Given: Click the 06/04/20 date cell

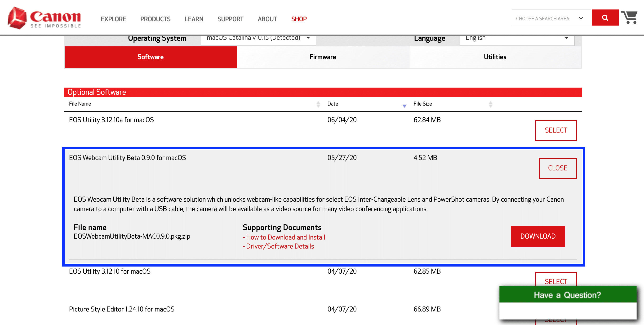Looking at the screenshot, I should pyautogui.click(x=342, y=120).
